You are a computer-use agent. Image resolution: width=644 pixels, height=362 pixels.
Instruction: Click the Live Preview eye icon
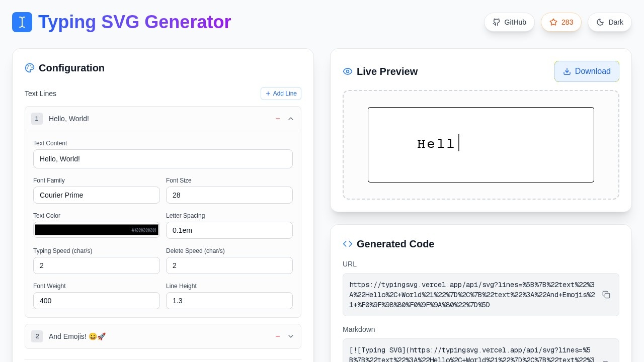347,71
